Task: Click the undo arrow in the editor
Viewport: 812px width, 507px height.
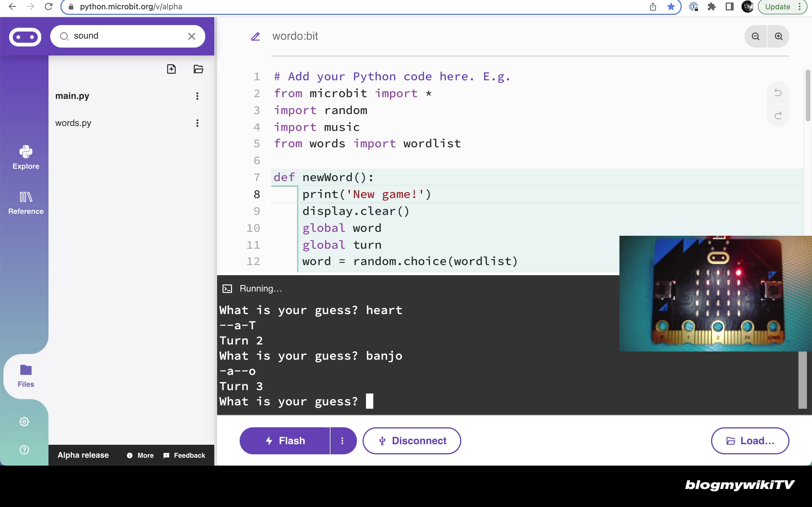Action: 778,93
